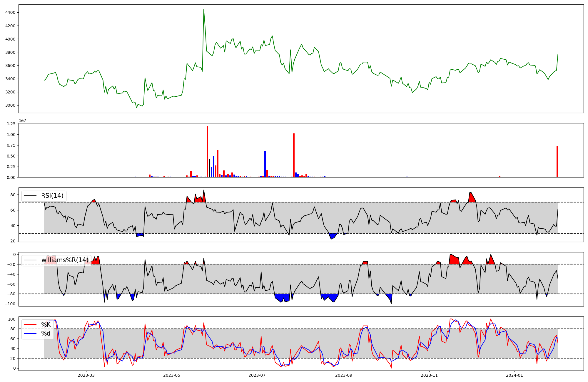Viewport: 588px width, 382px height.
Task: Click the 2024-01 x-axis date label
Action: click(514, 375)
